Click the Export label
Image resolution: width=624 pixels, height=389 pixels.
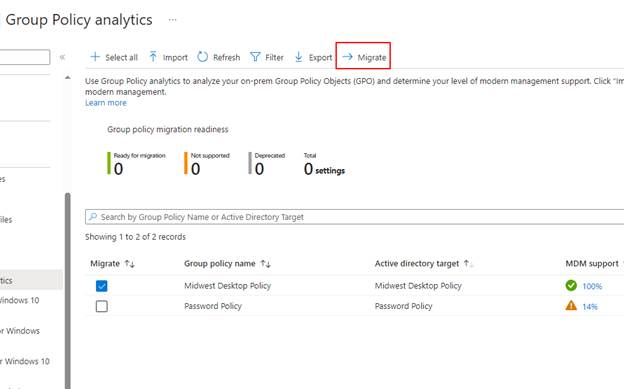[x=320, y=57]
